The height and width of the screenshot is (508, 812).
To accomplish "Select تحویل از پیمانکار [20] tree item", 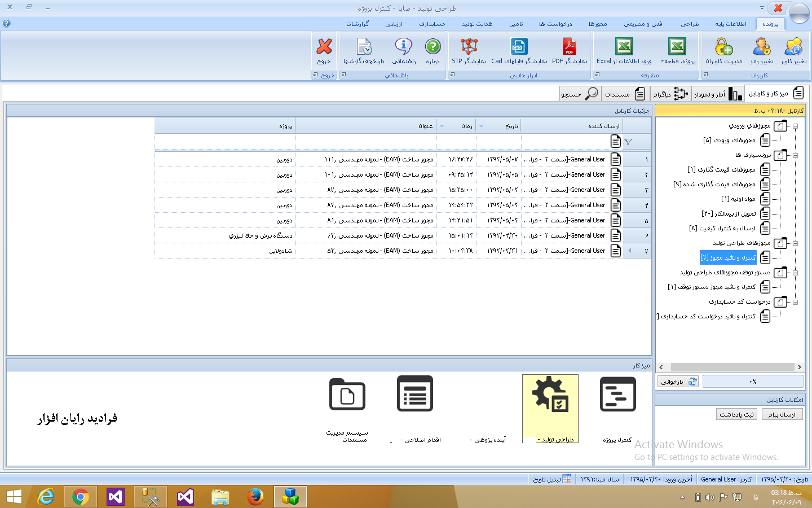I will click(729, 213).
